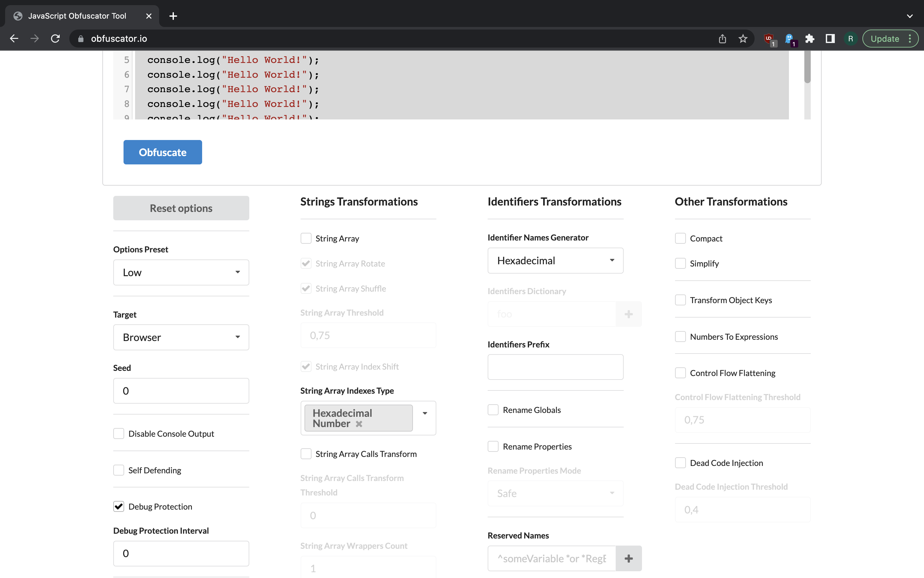
Task: Close the JavaScript Obfuscator Tool tab
Action: click(x=149, y=16)
